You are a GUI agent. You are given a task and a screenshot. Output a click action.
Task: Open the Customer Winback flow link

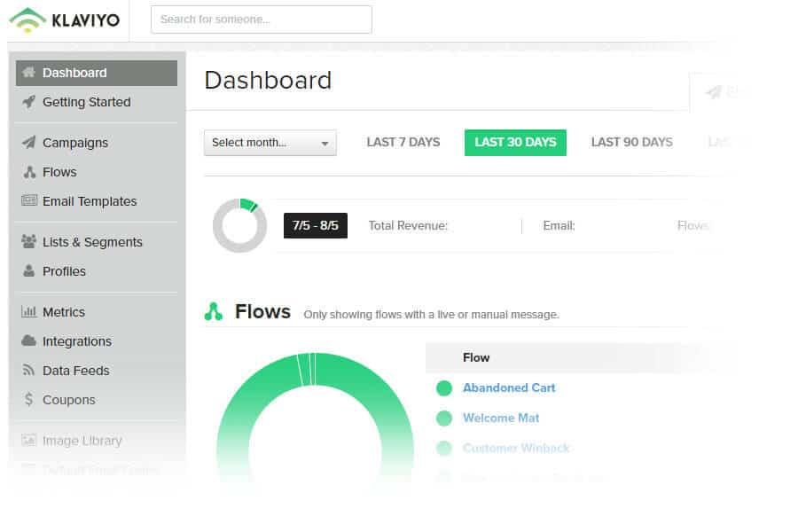tap(516, 448)
